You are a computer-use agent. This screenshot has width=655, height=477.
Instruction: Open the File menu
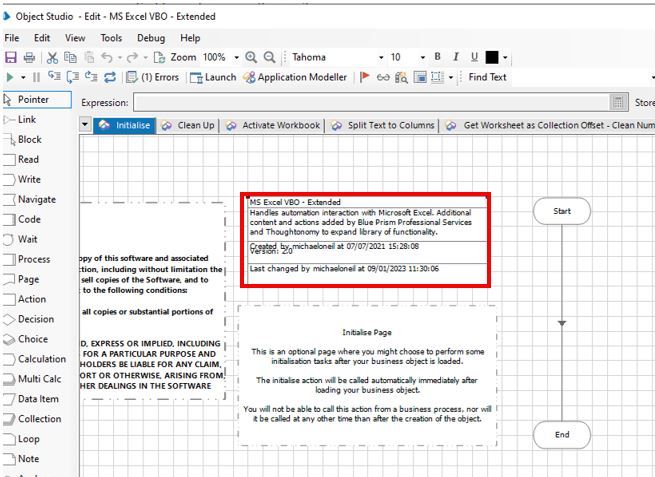click(x=12, y=38)
